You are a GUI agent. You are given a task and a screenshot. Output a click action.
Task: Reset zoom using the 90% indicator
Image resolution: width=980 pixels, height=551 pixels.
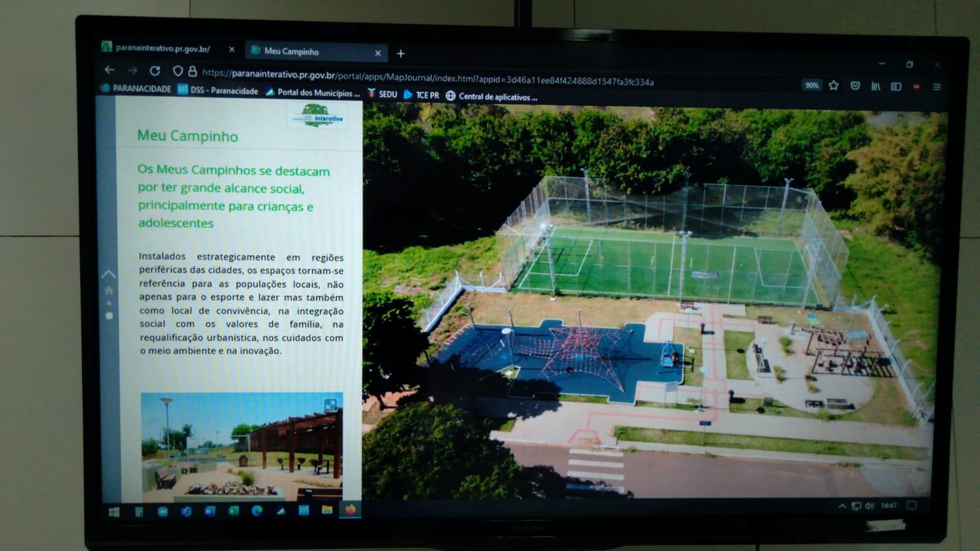pos(812,85)
